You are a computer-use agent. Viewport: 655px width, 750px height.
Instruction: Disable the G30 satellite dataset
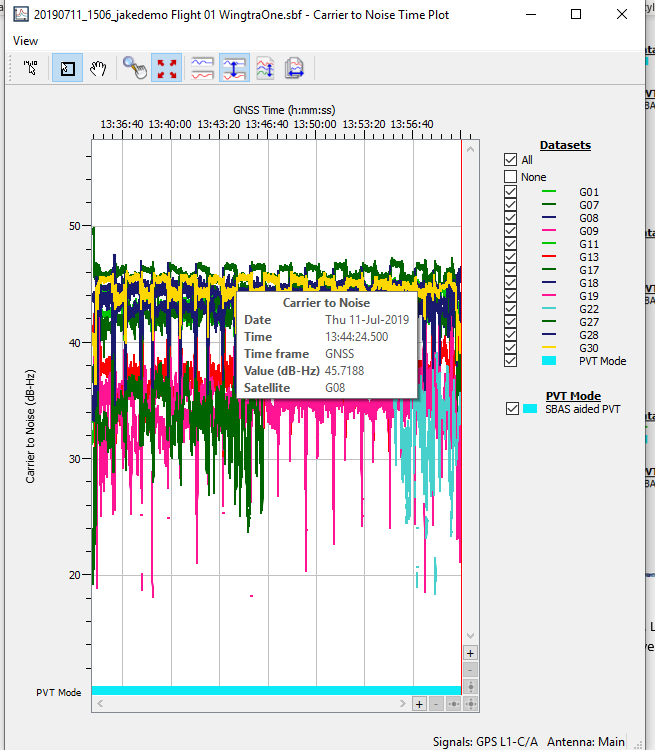pos(511,348)
